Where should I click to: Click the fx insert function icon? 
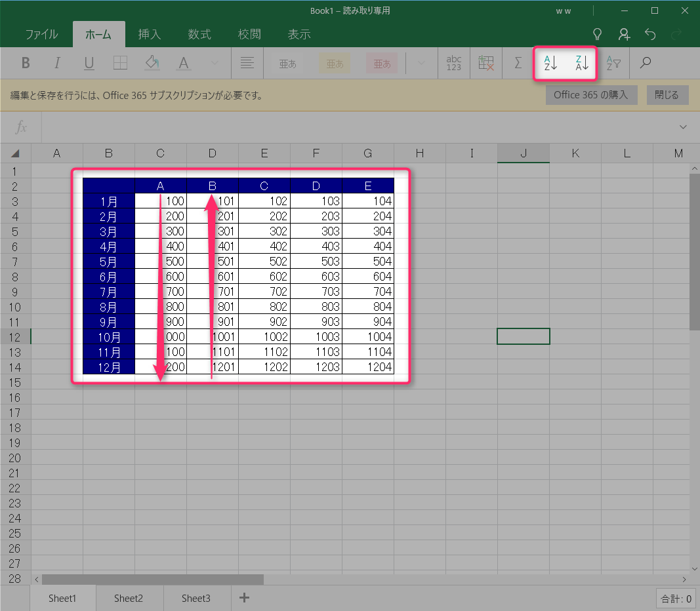coord(21,127)
